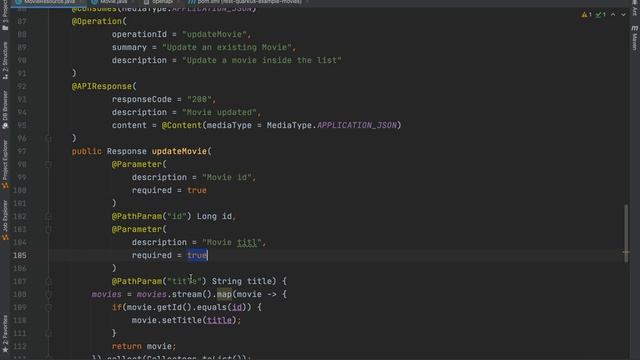The height and width of the screenshot is (360, 640).
Task: Click the @APIResponse annotation
Action: coord(102,87)
